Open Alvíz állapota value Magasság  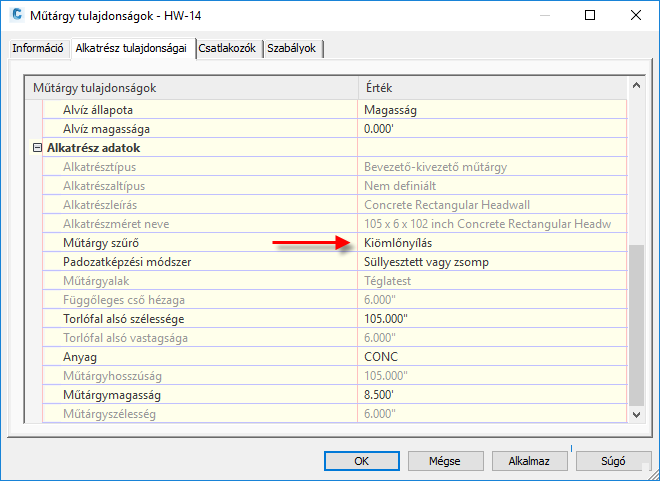pyautogui.click(x=492, y=110)
